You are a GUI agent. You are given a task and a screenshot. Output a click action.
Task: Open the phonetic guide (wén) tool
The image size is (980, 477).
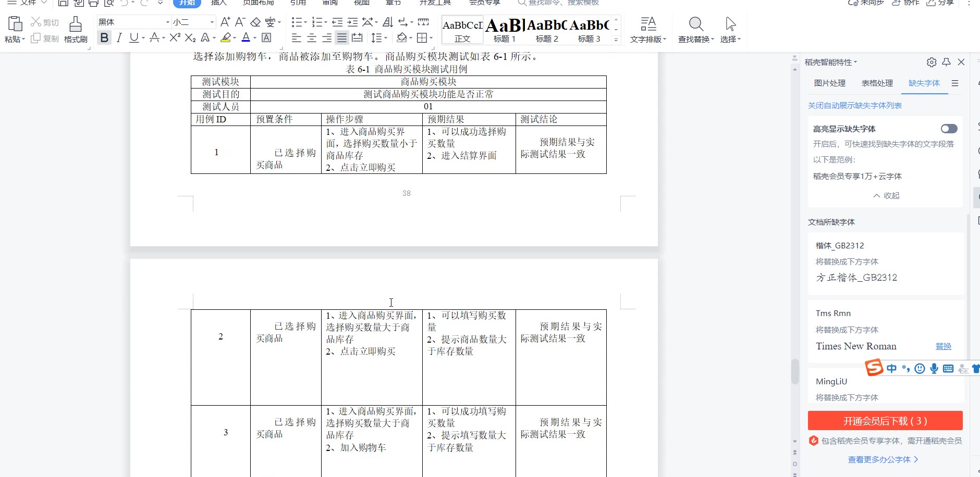click(x=271, y=22)
